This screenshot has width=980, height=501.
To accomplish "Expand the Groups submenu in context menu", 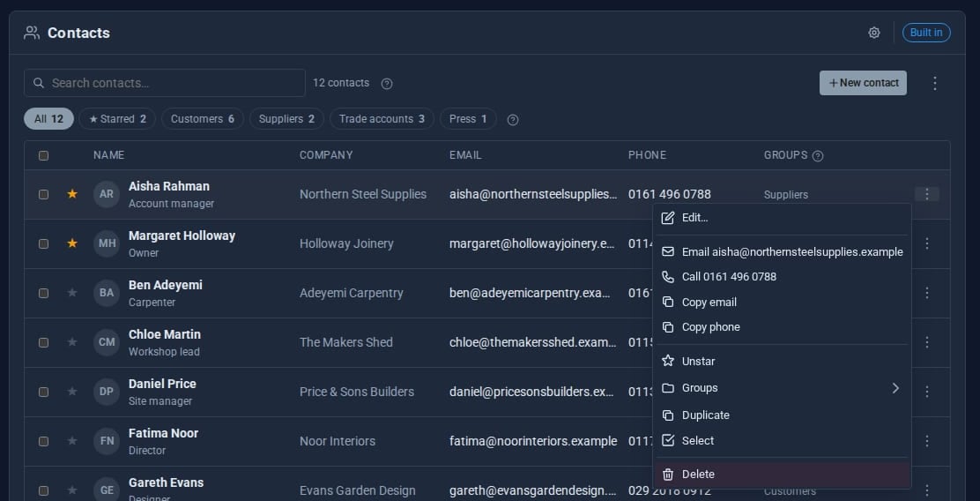I will click(782, 388).
